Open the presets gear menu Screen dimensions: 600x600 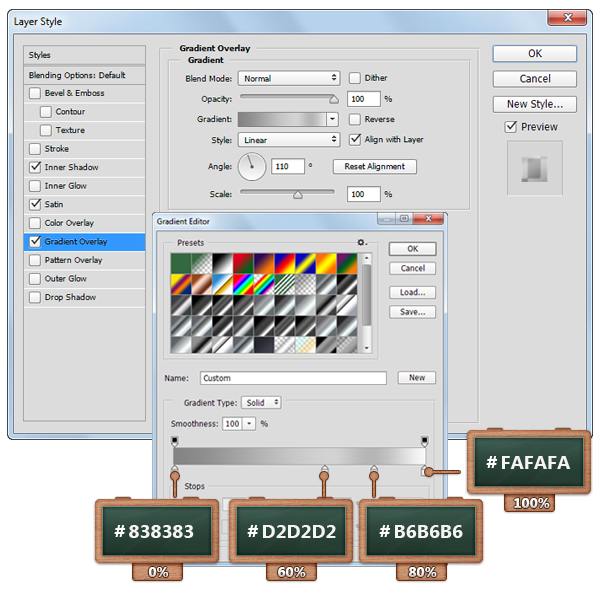click(x=362, y=243)
